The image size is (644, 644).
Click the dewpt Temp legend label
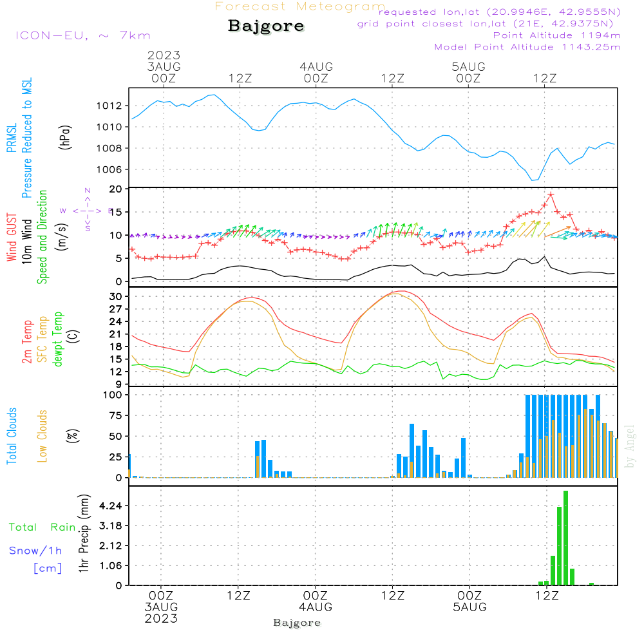pyautogui.click(x=57, y=339)
